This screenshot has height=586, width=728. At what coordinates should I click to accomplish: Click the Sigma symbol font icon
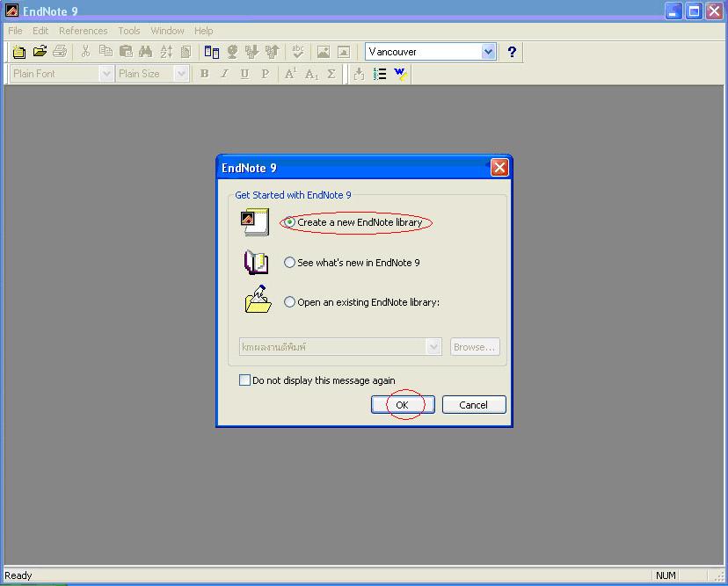[331, 74]
